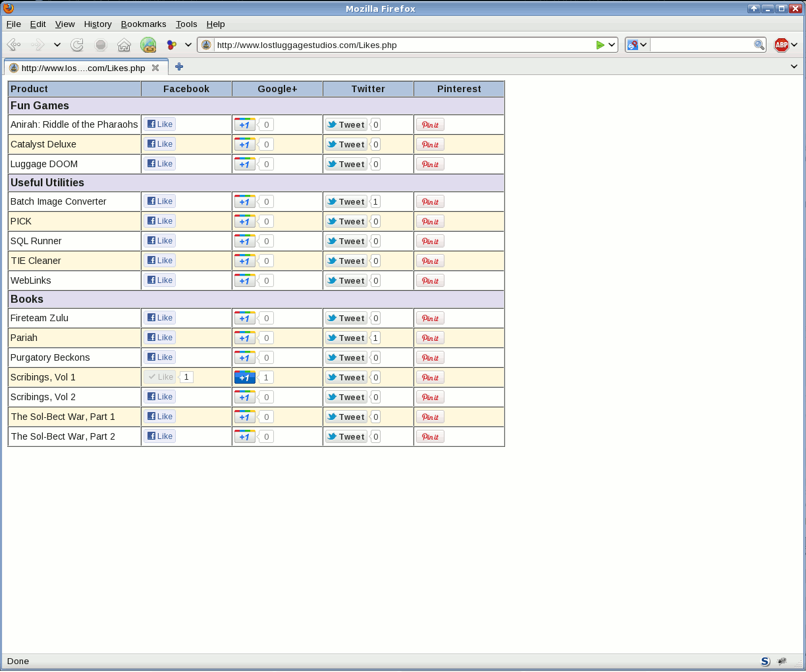The width and height of the screenshot is (806, 672).
Task: Open the Bookmarks menu
Action: (x=144, y=24)
